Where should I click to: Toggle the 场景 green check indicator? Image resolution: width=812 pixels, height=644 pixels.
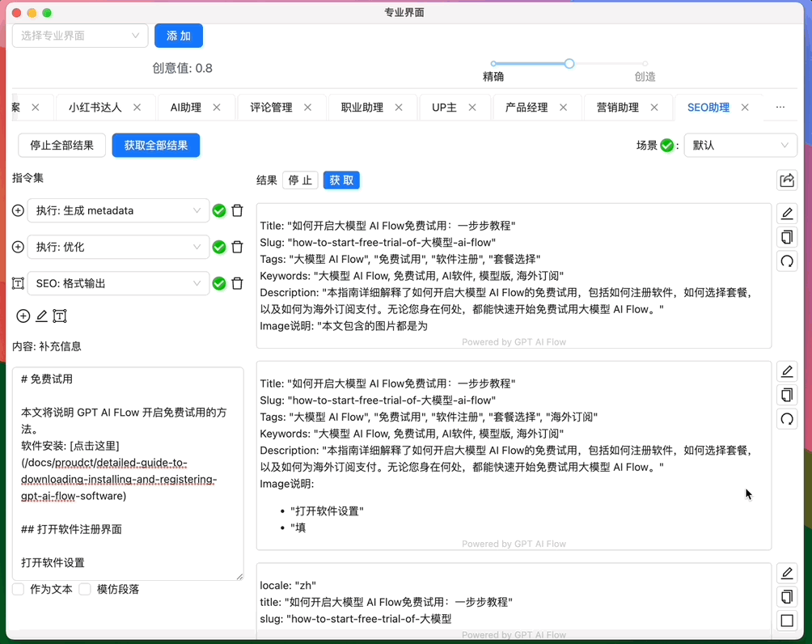[667, 146]
